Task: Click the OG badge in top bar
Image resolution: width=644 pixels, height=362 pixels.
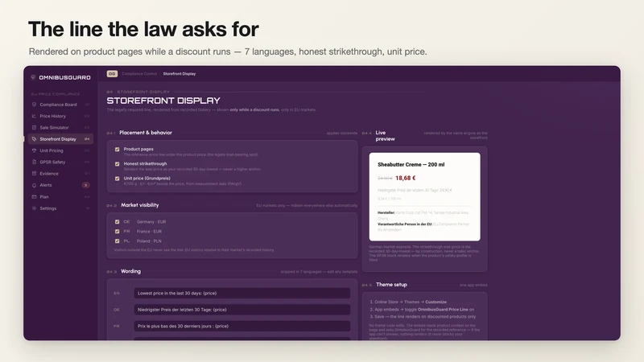Action: point(112,73)
